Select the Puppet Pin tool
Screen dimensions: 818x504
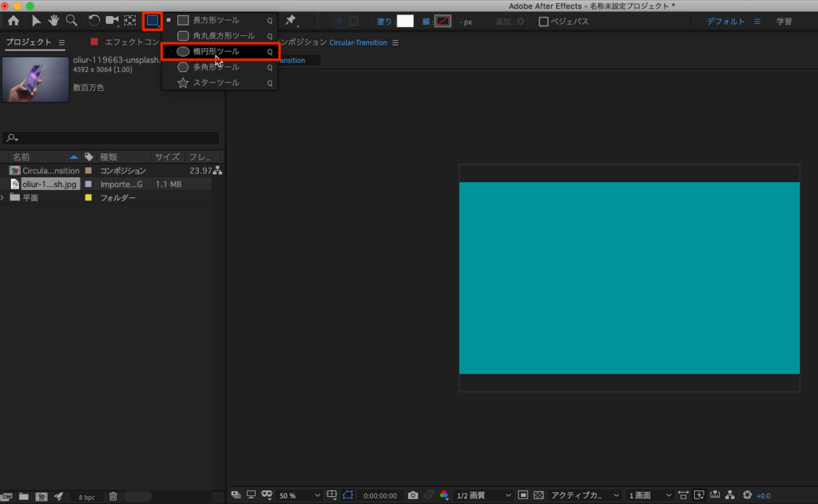click(x=290, y=21)
